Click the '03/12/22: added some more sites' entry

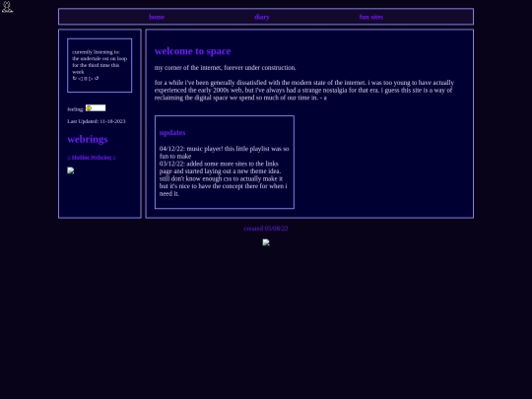[x=224, y=178]
